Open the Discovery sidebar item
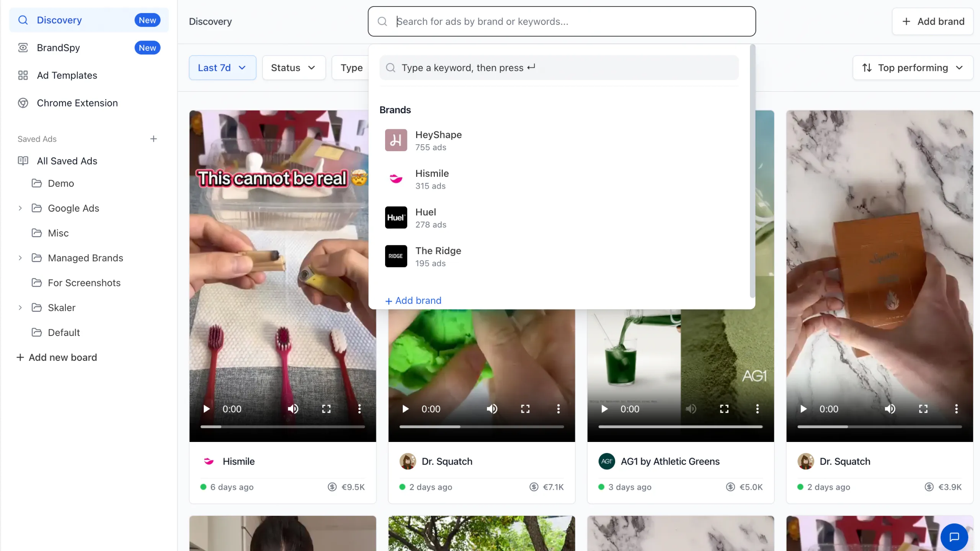The height and width of the screenshot is (551, 980). (89, 20)
